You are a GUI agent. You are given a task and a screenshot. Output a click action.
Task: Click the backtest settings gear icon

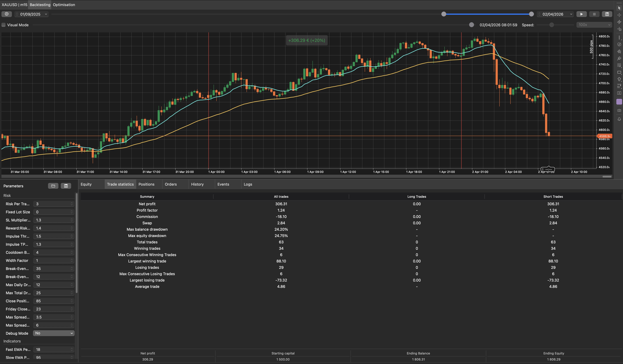click(7, 14)
